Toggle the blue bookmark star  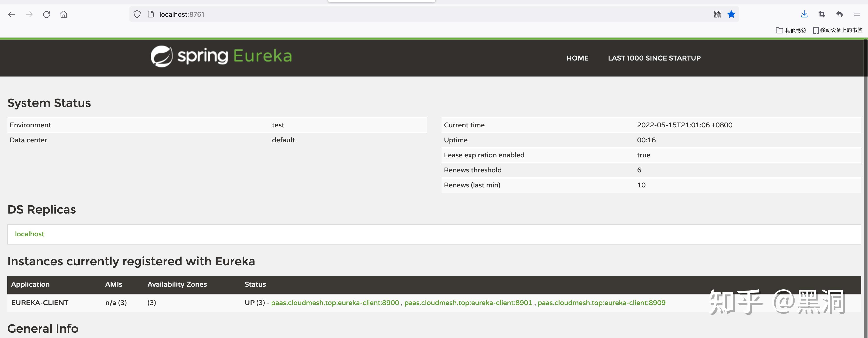pos(731,14)
